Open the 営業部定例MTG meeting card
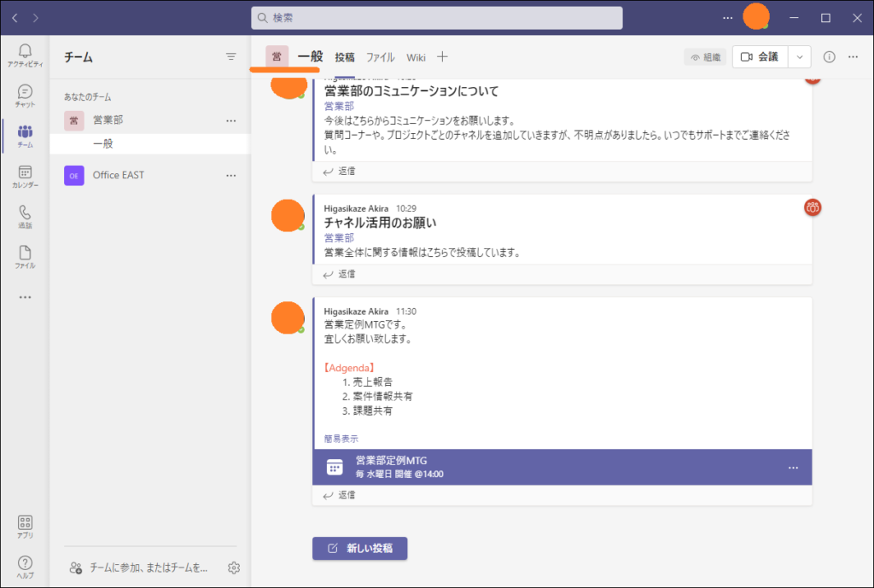The height and width of the screenshot is (588, 874). pos(562,468)
